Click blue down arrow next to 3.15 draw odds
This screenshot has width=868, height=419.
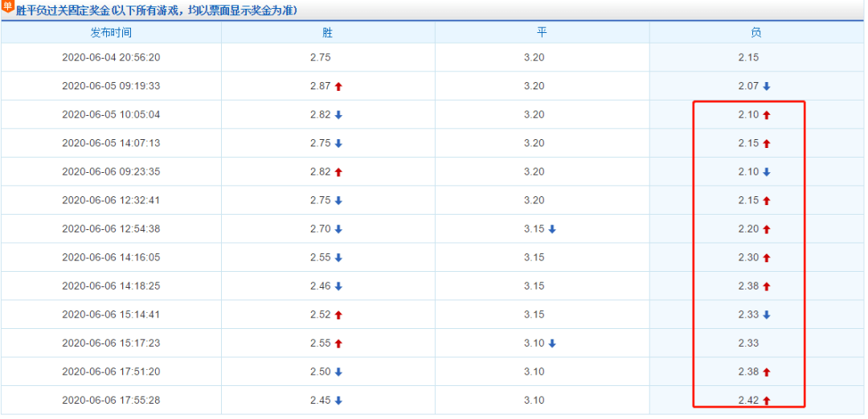pyautogui.click(x=553, y=229)
